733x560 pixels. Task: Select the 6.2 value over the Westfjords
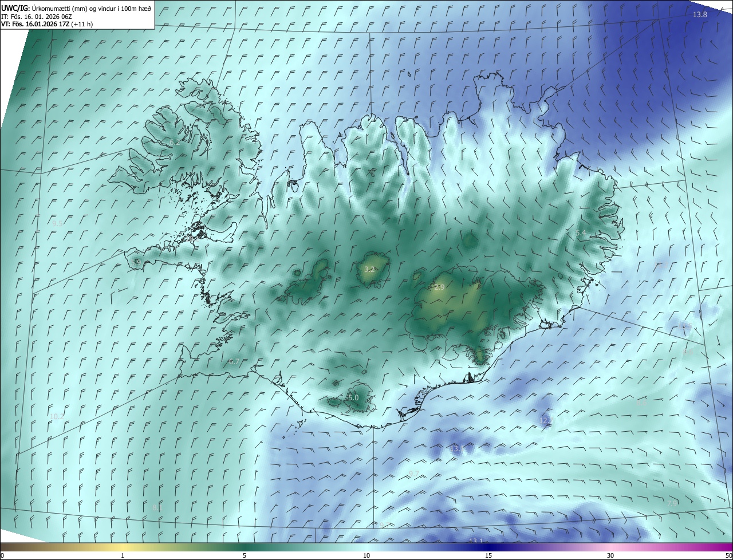point(175,142)
